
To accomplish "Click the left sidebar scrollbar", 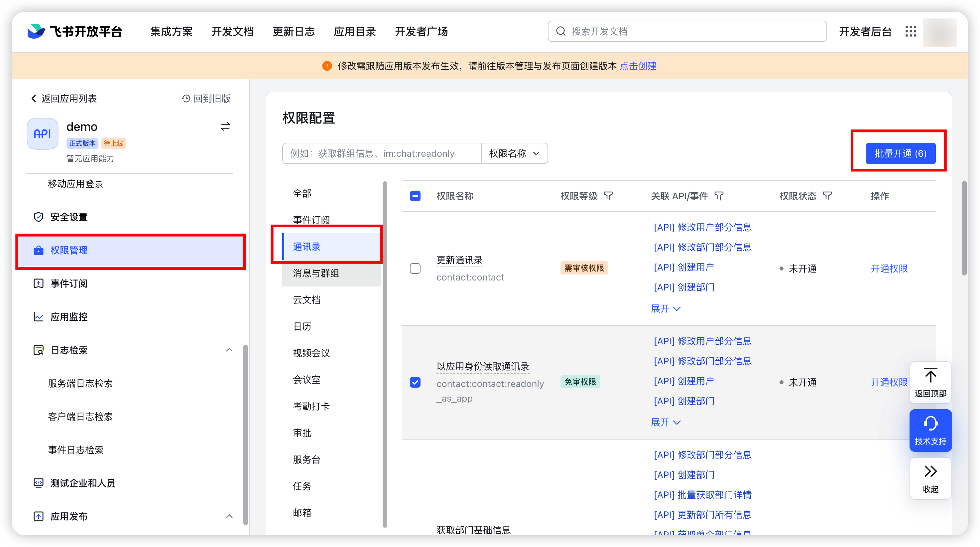I will click(245, 435).
